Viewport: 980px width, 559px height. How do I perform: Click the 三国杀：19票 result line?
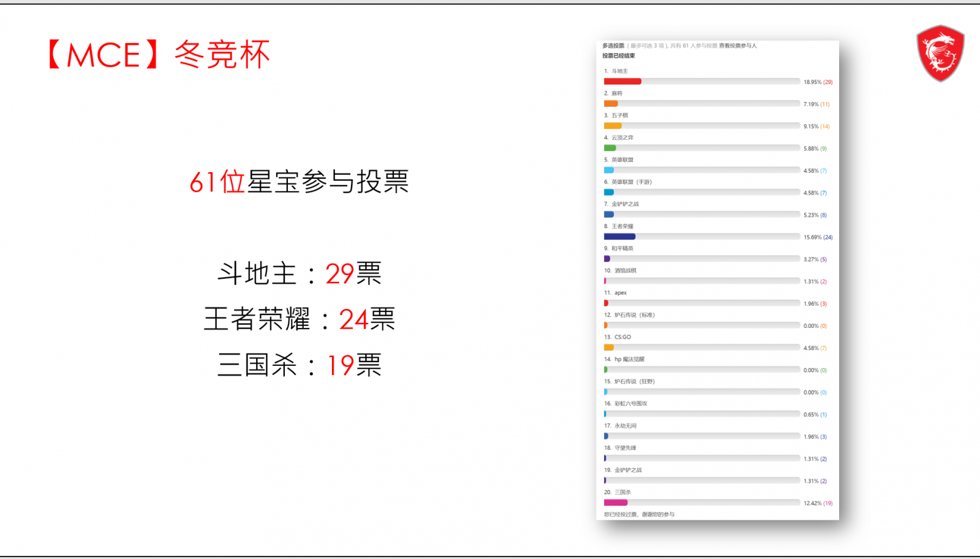point(300,365)
